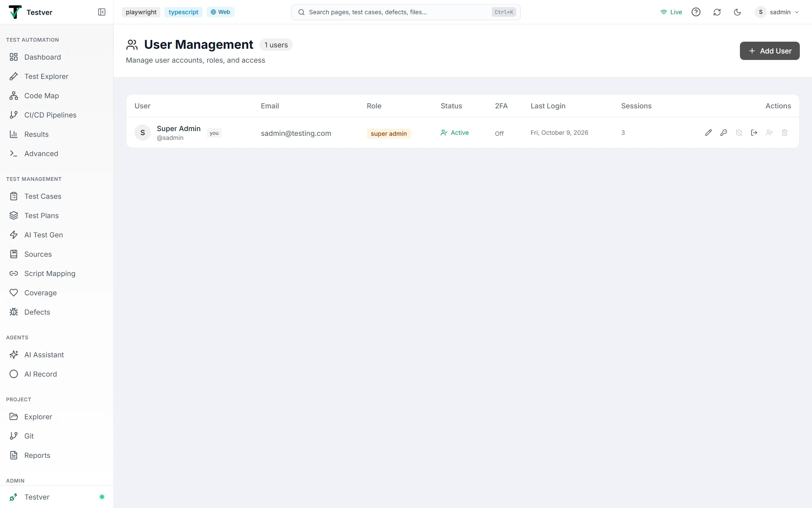Click the Git branch icon

14,436
